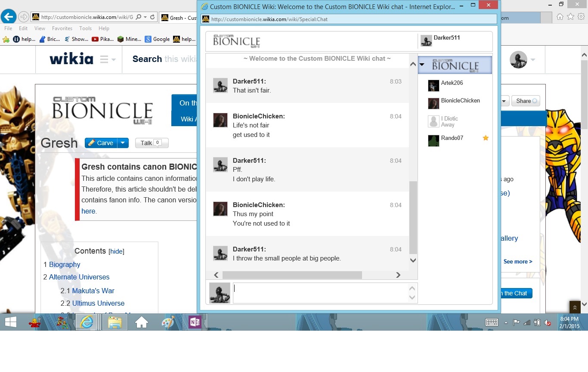Click the Share button

[526, 101]
